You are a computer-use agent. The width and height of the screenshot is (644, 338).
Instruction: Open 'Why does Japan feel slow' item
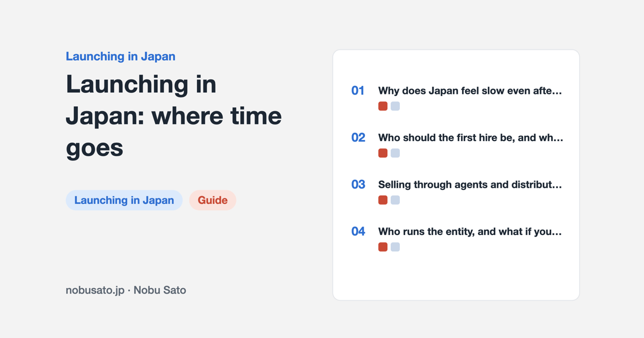tap(470, 91)
